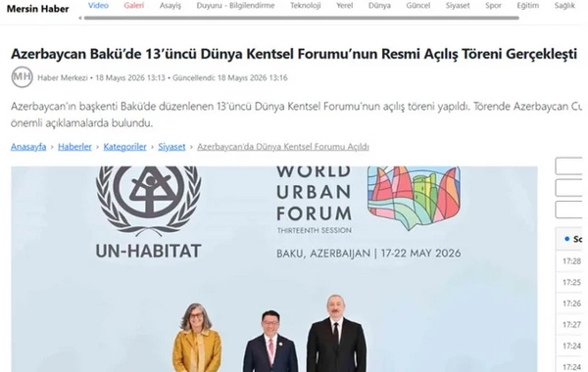Image resolution: width=588 pixels, height=372 pixels.
Task: Go to the Yerel category
Action: [344, 5]
